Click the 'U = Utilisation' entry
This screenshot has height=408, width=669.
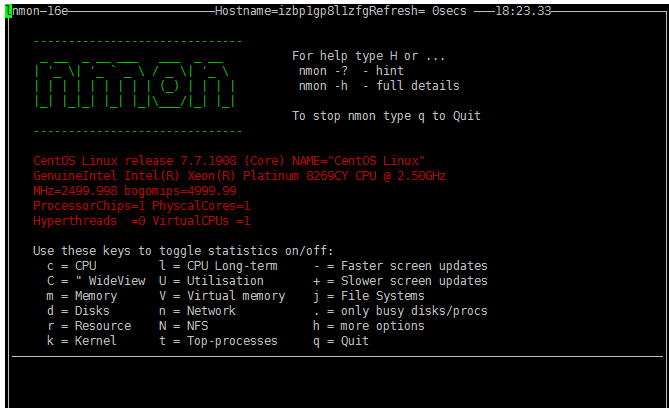211,281
